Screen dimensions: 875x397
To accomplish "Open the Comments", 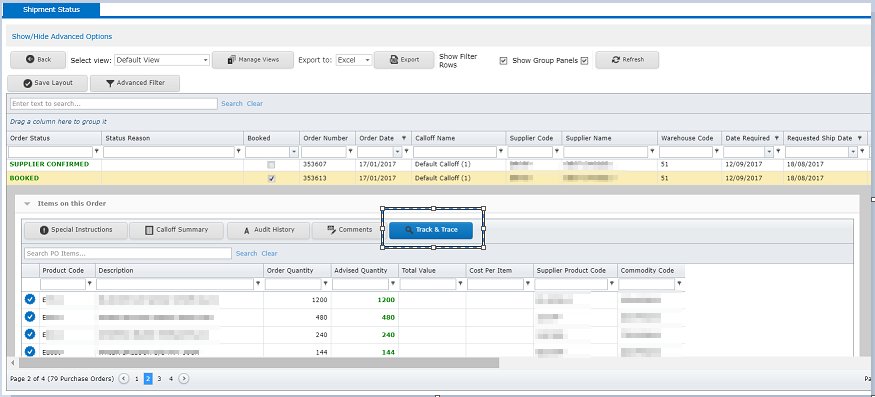I will pos(349,230).
